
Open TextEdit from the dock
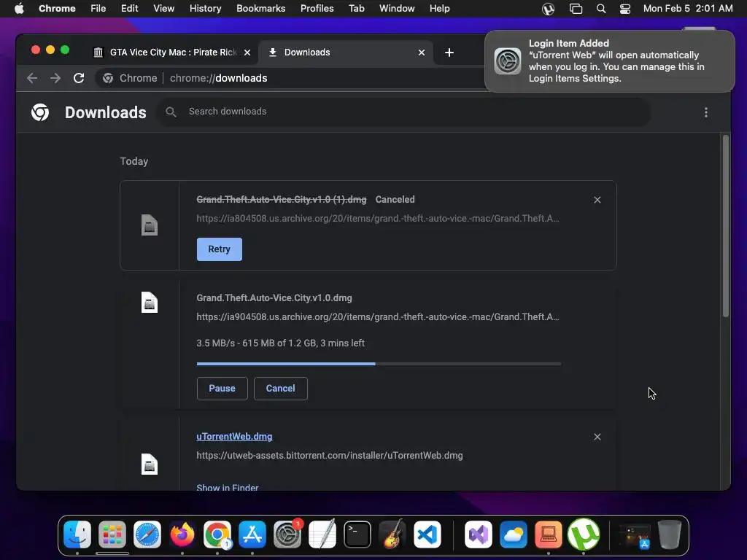click(x=322, y=534)
